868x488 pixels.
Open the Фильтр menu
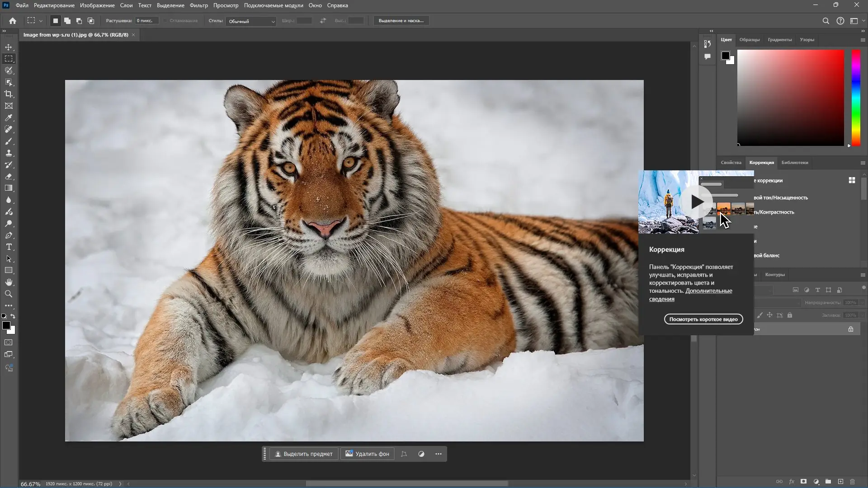(x=198, y=5)
